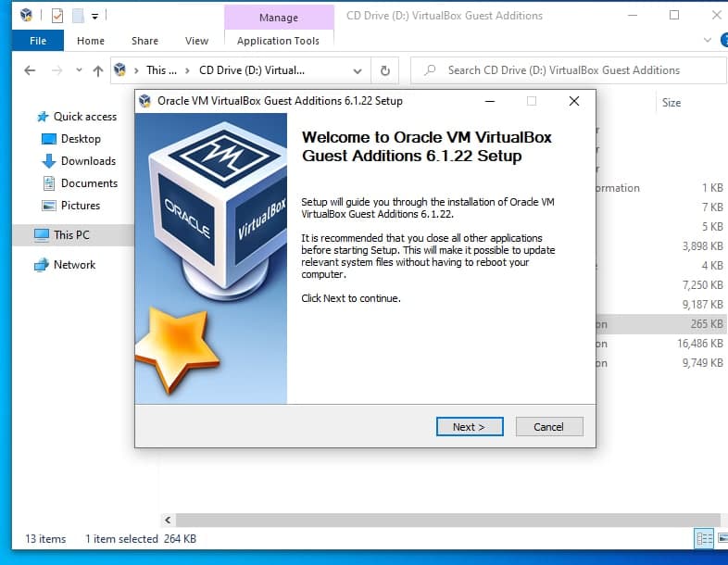Switch to the Home ribbon tab
Image resolution: width=728 pixels, height=565 pixels.
click(91, 41)
